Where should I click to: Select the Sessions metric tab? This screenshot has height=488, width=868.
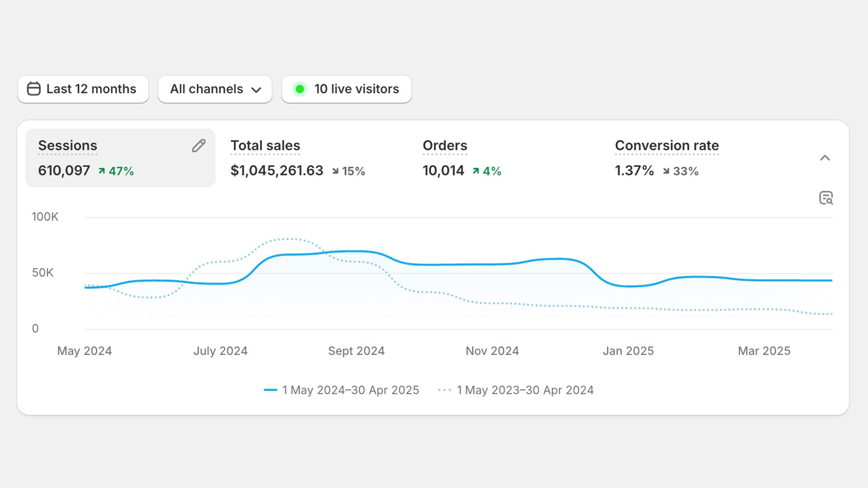[x=120, y=158]
